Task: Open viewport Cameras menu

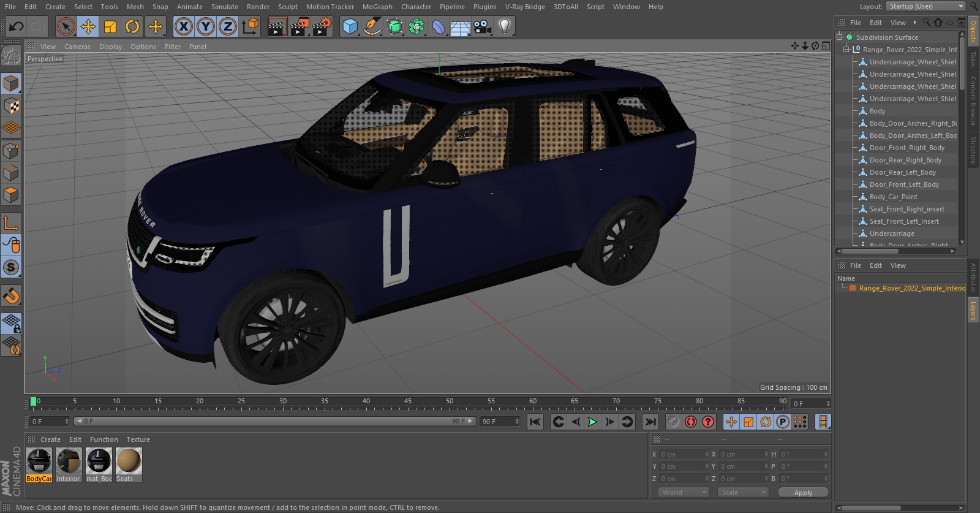Action: pyautogui.click(x=77, y=47)
